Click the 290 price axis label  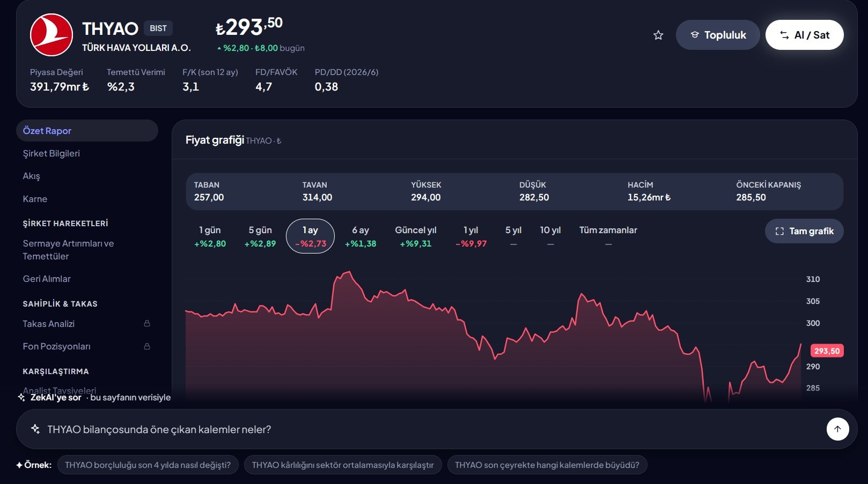tap(813, 367)
